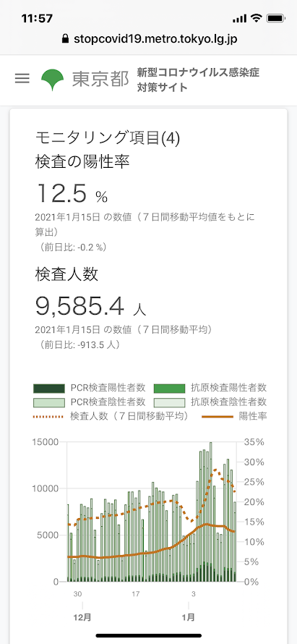Click the 12月 axis marker on chart

[82, 617]
